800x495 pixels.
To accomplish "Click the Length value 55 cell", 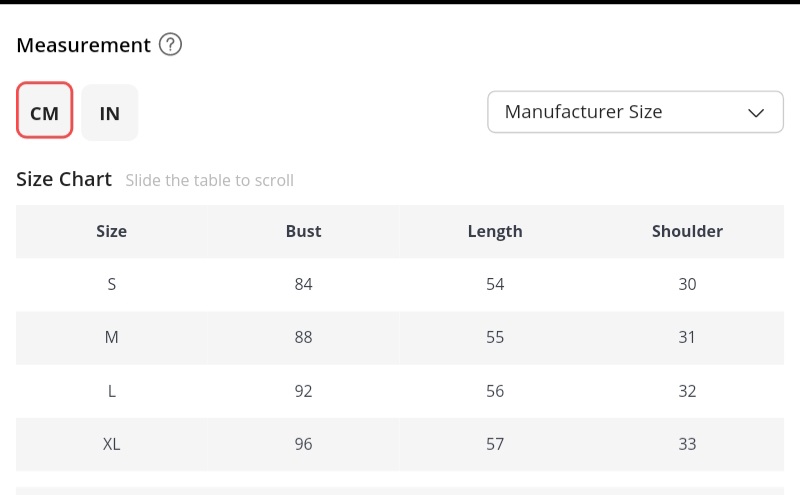I will (x=495, y=337).
